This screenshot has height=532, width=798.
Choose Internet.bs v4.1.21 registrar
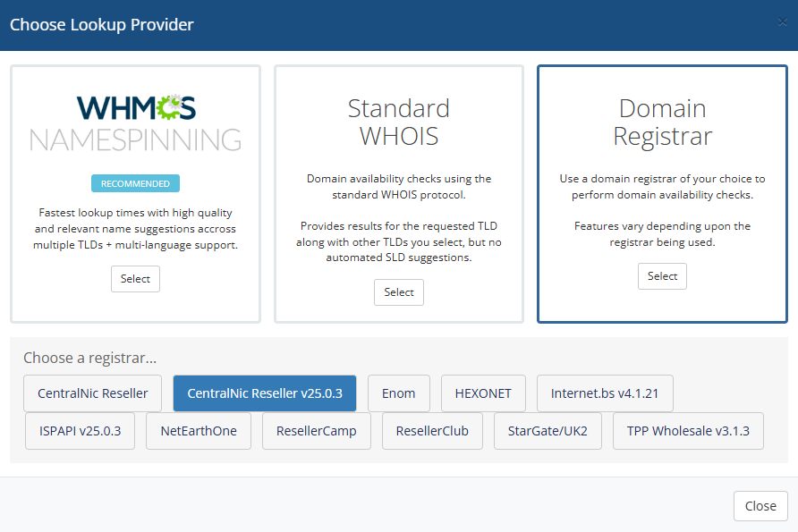pyautogui.click(x=605, y=393)
